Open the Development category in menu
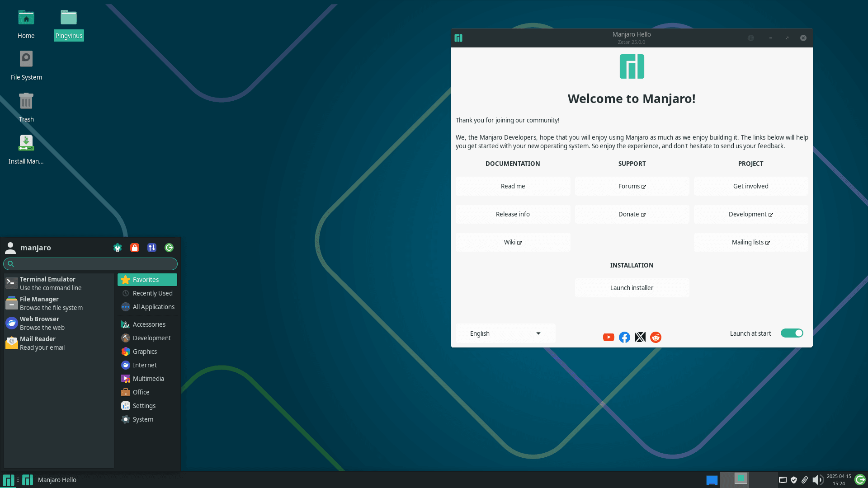This screenshot has height=488, width=868. [x=147, y=338]
